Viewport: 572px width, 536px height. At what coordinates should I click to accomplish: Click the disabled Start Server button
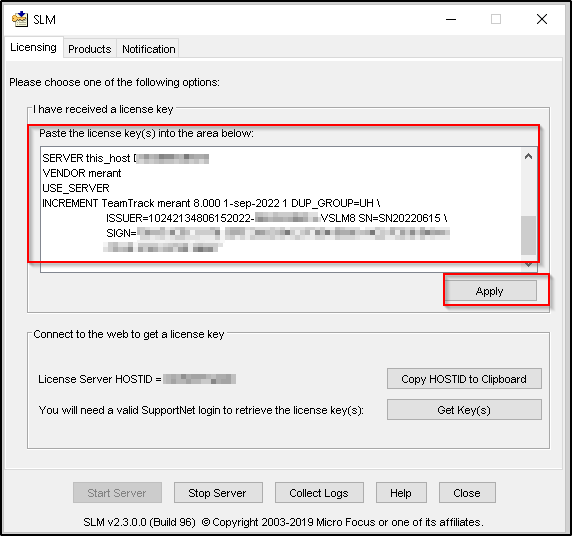(x=117, y=493)
